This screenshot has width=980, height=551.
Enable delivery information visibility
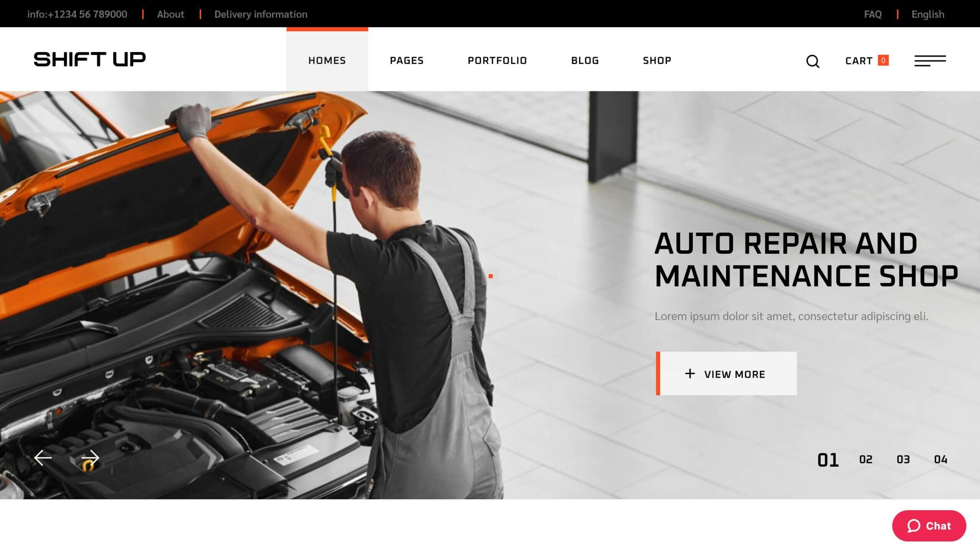(261, 13)
